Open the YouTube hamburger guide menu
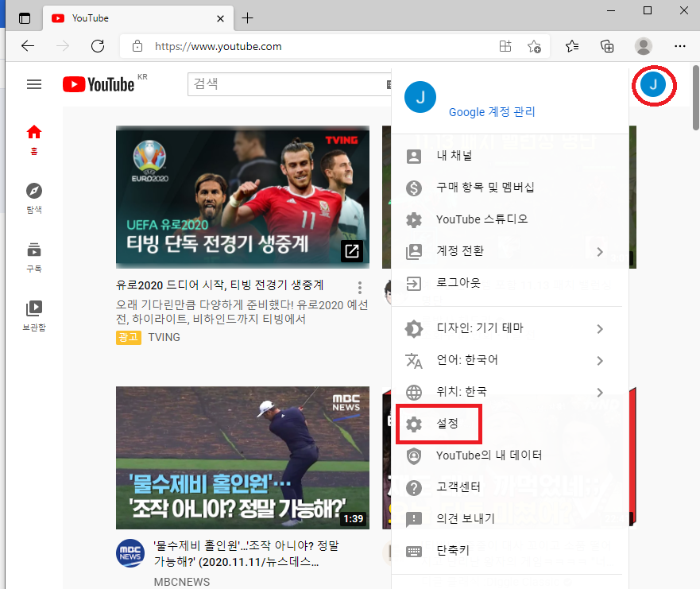 point(34,84)
